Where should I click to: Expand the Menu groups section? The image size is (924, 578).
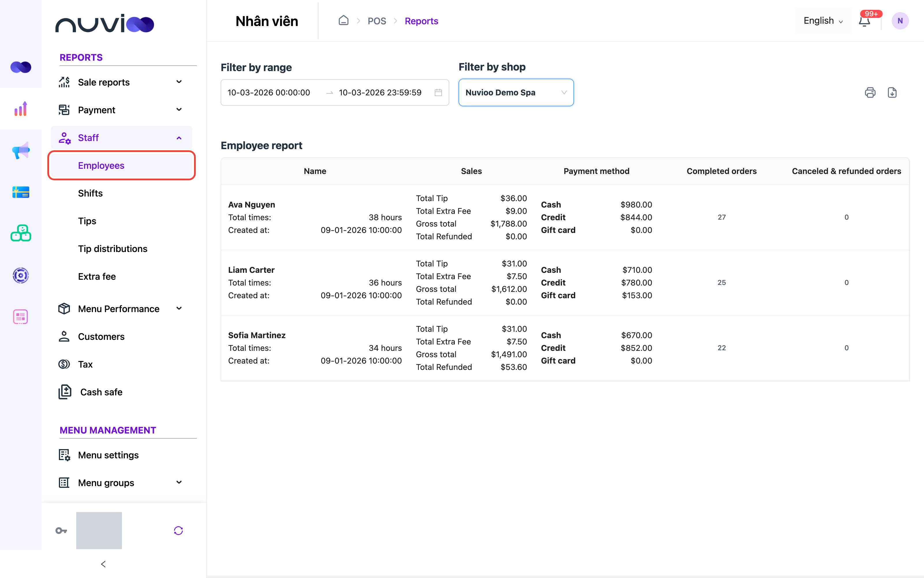pos(121,483)
